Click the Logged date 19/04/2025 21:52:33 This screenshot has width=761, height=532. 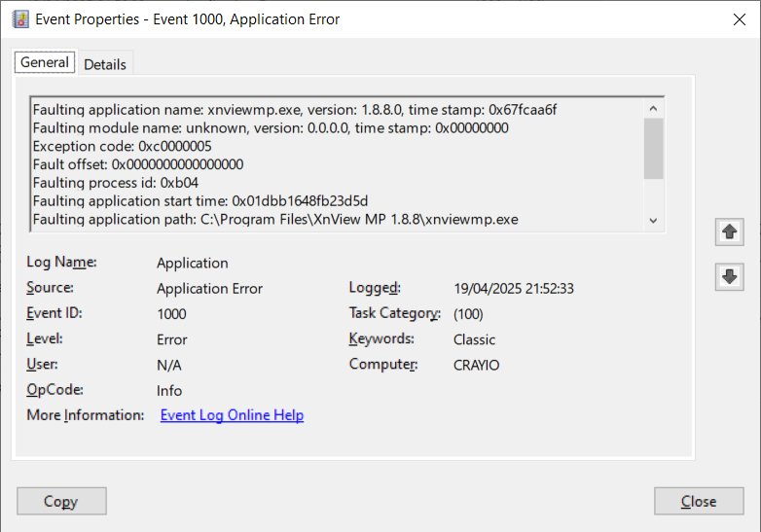pyautogui.click(x=514, y=289)
